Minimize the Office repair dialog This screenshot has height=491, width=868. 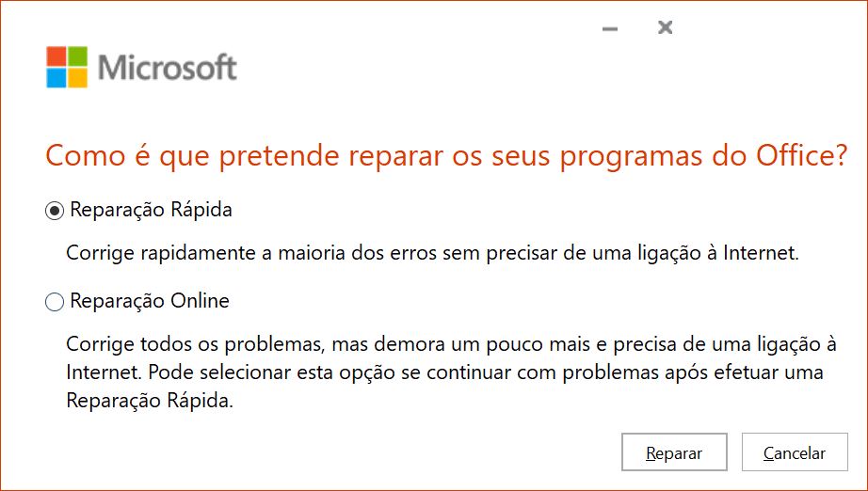tap(610, 28)
